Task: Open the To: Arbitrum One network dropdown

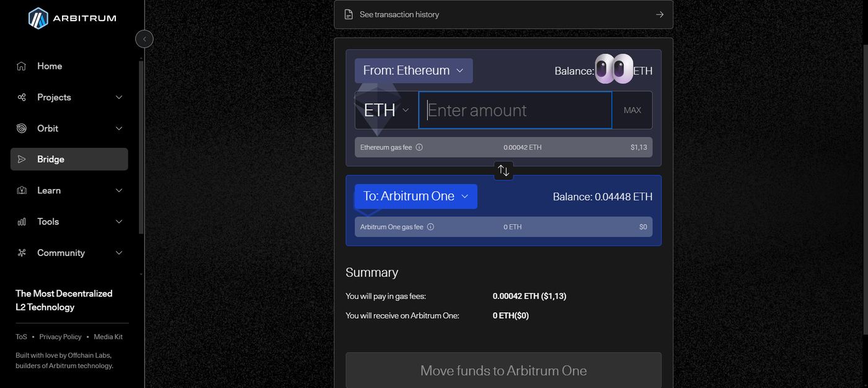Action: coord(416,196)
